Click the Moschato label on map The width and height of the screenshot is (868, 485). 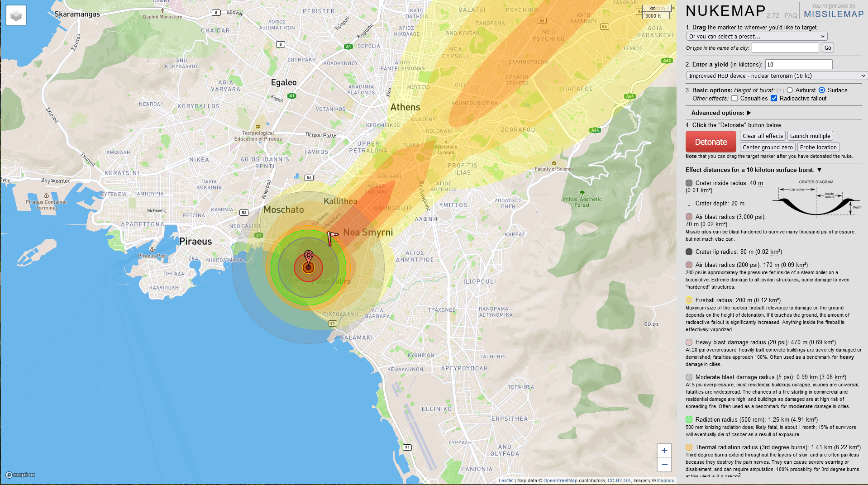pos(284,209)
